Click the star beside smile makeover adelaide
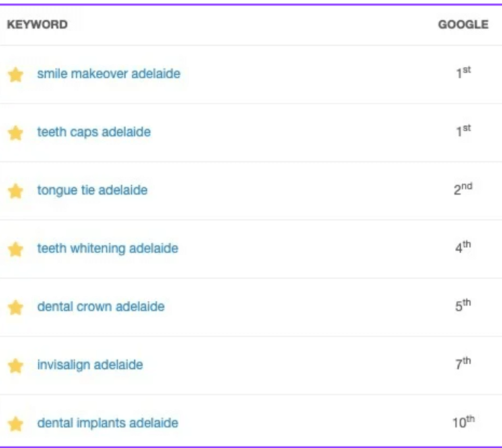Screen dimensions: 502x448 (16, 74)
